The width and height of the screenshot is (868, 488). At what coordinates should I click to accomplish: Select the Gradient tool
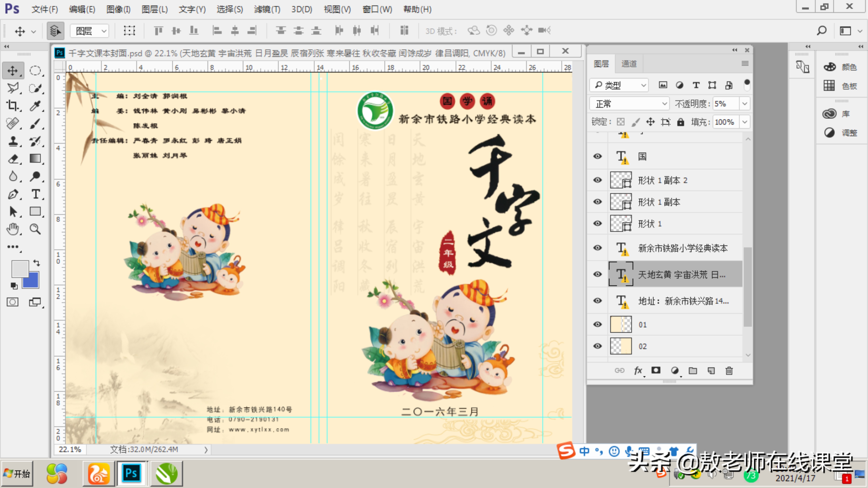[x=35, y=158]
